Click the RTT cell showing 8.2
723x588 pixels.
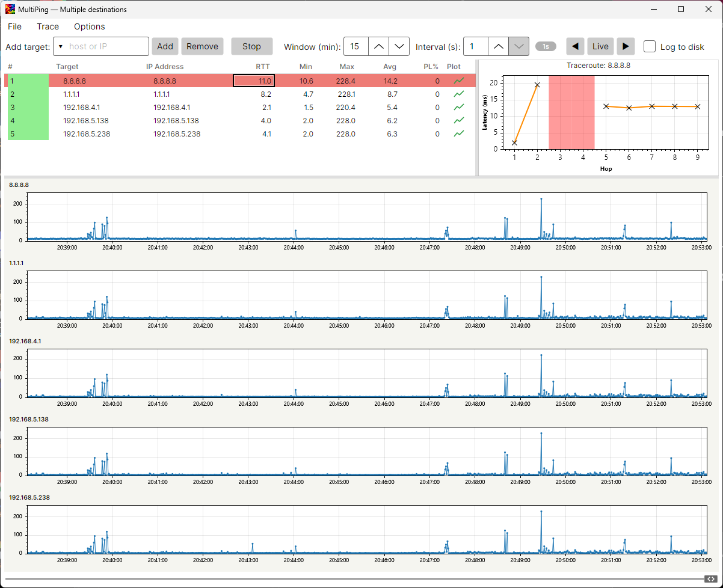click(x=266, y=94)
